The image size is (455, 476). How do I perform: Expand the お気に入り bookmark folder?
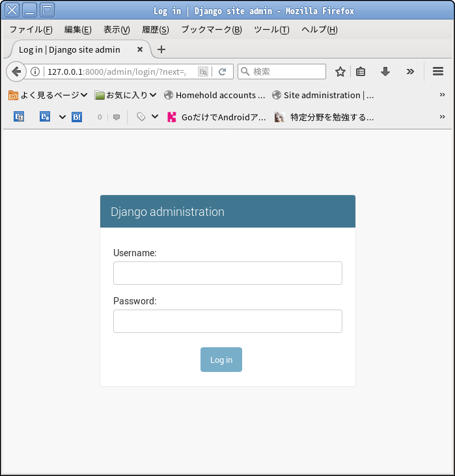125,96
